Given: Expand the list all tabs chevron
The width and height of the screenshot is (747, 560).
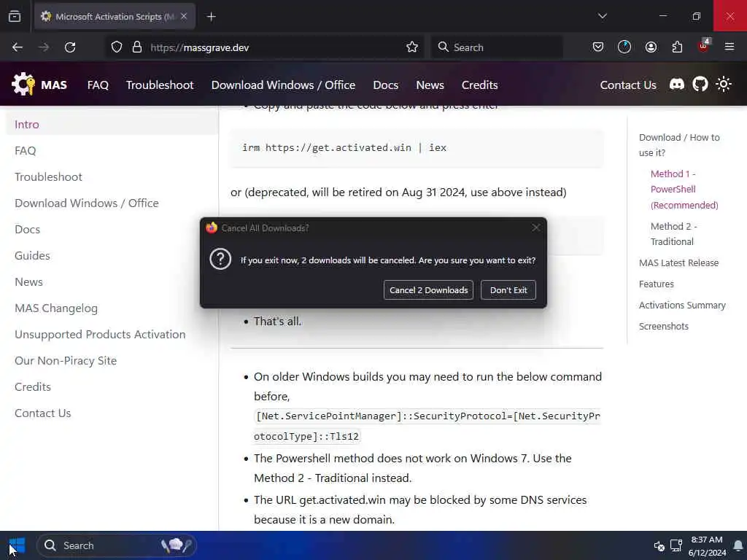Looking at the screenshot, I should [603, 16].
